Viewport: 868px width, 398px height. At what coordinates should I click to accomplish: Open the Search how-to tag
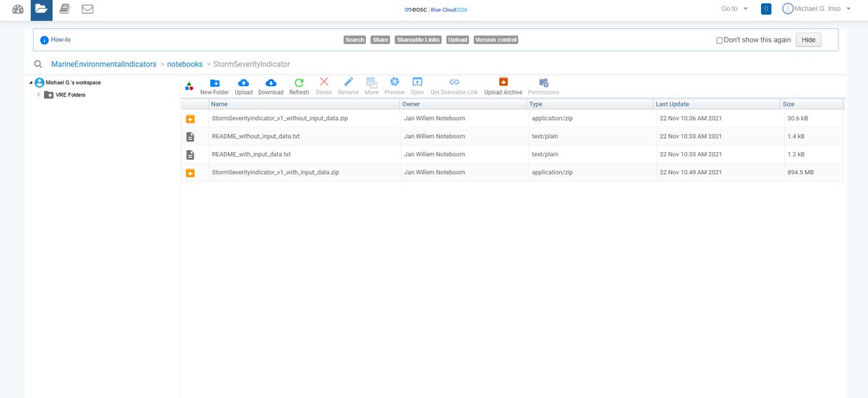(x=354, y=40)
